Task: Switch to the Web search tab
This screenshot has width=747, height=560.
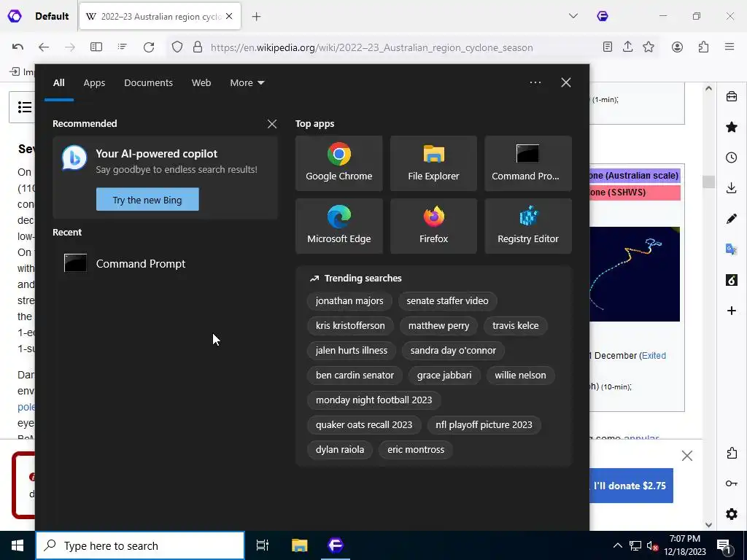Action: point(201,83)
